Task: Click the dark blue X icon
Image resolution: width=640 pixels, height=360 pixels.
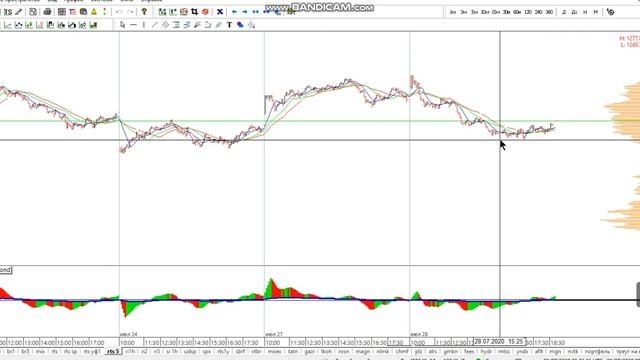Action: coord(220,12)
